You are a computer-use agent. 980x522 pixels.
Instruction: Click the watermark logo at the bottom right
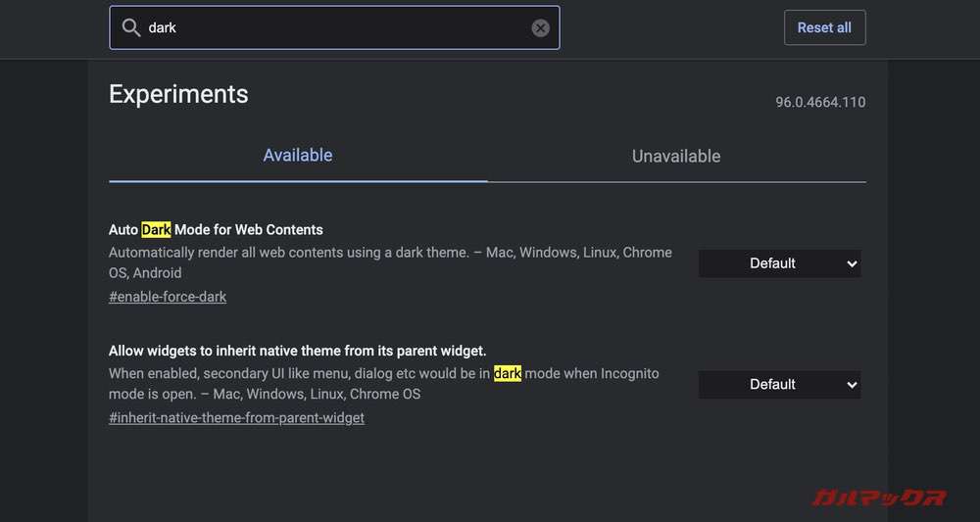(x=879, y=498)
